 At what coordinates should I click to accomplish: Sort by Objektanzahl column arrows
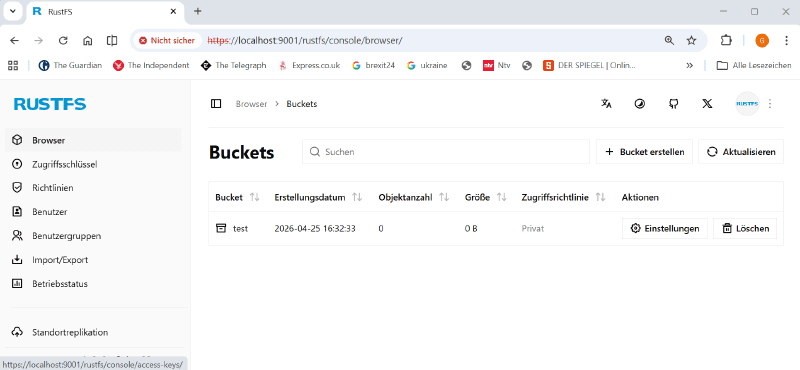[x=444, y=198]
